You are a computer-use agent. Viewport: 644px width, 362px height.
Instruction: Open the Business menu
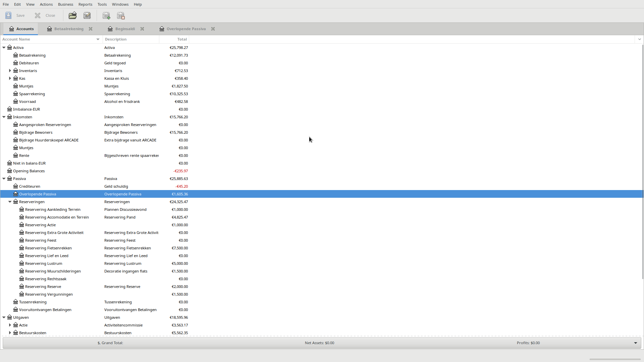click(65, 4)
